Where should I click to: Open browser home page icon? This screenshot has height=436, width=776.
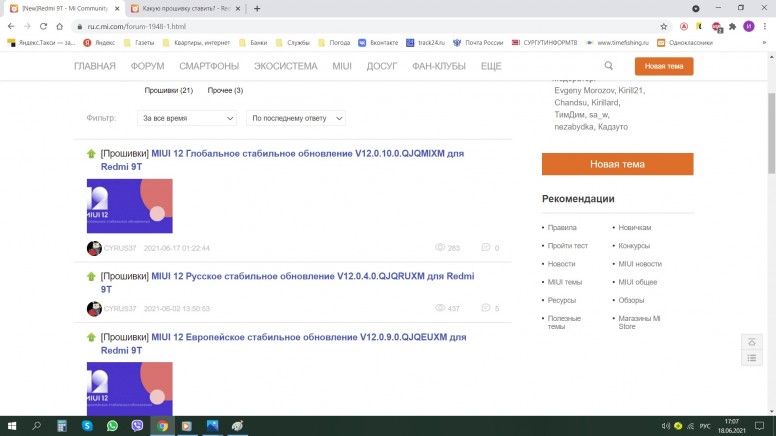59,26
